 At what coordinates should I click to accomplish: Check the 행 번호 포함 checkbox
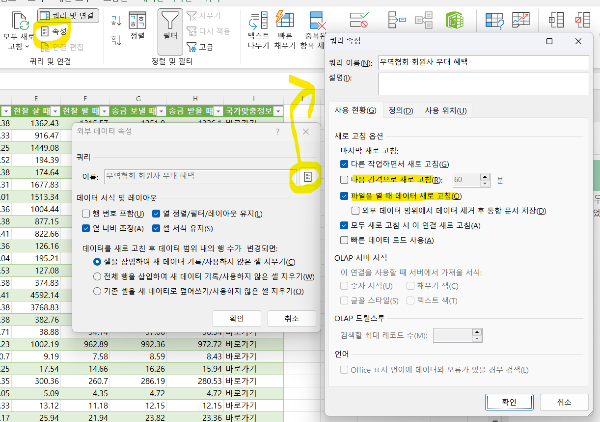[86, 213]
